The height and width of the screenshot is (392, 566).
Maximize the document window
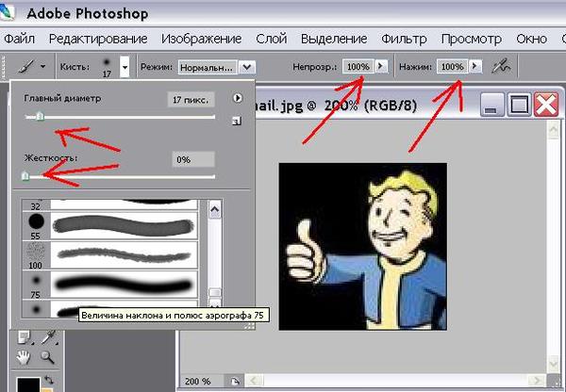pyautogui.click(x=519, y=105)
